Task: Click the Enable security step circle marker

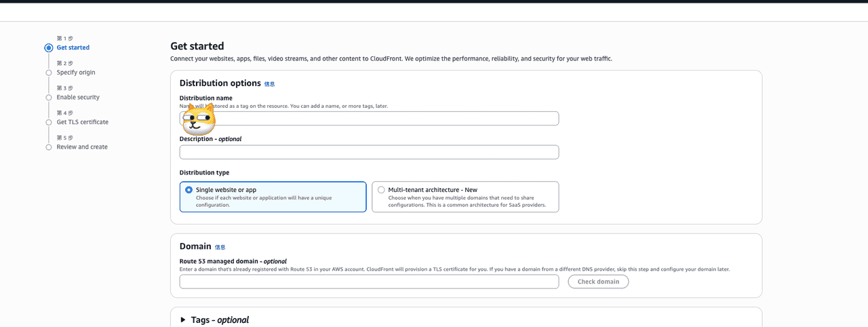Action: tap(48, 98)
